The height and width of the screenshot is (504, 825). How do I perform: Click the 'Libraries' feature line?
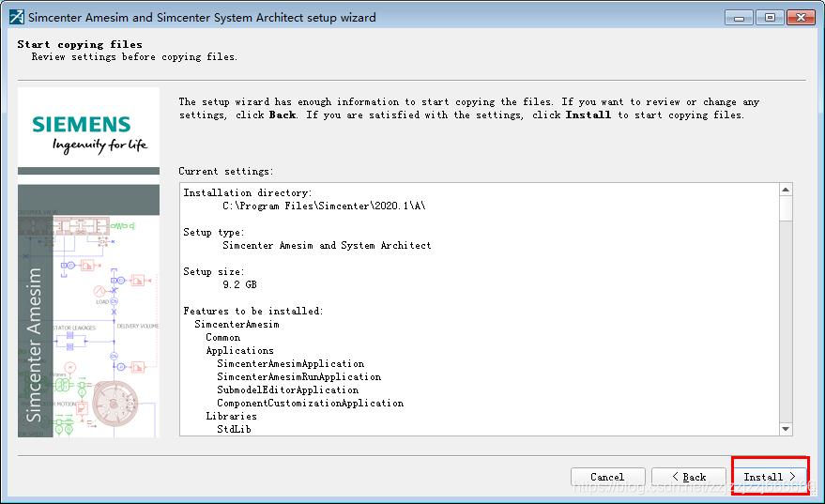[231, 416]
